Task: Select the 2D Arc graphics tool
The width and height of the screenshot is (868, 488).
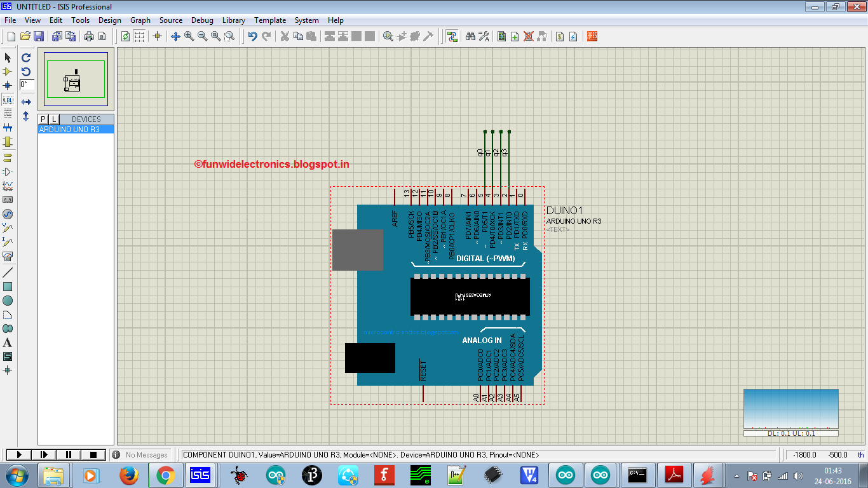Action: [x=8, y=315]
